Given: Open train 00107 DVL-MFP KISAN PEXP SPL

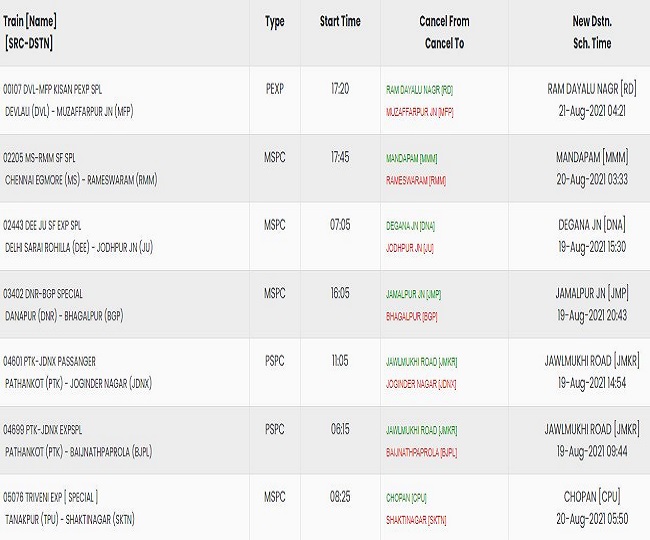Looking at the screenshot, I should coord(52,90).
